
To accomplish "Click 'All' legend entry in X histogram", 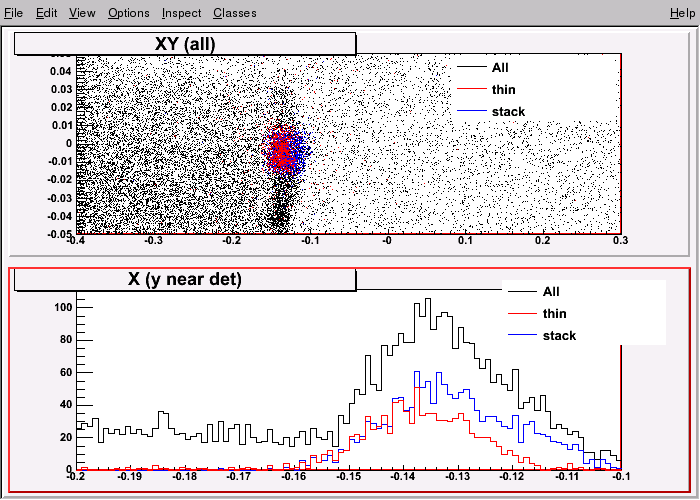I will coord(551,292).
